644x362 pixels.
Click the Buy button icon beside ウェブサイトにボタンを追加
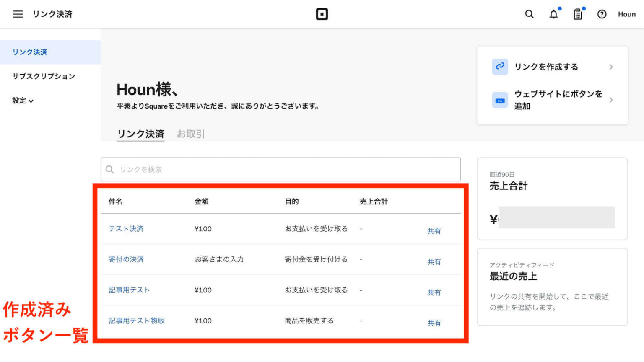[x=499, y=100]
